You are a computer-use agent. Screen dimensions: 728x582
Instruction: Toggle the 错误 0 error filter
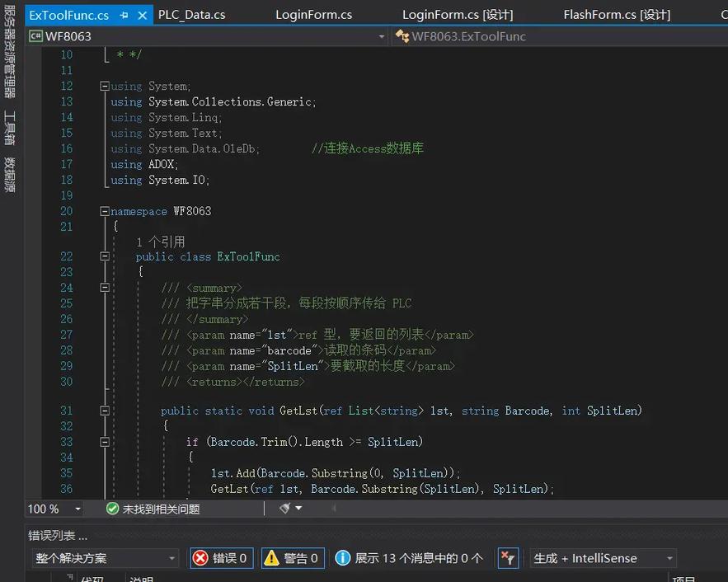coord(221,558)
